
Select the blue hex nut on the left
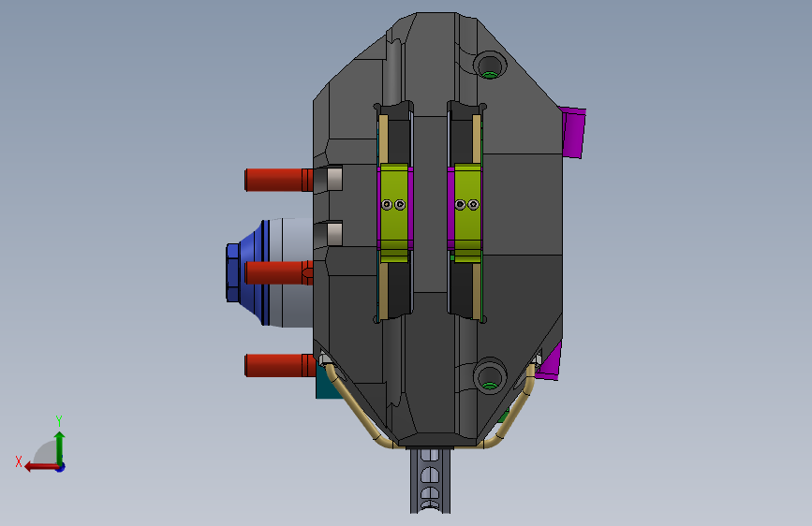233,273
